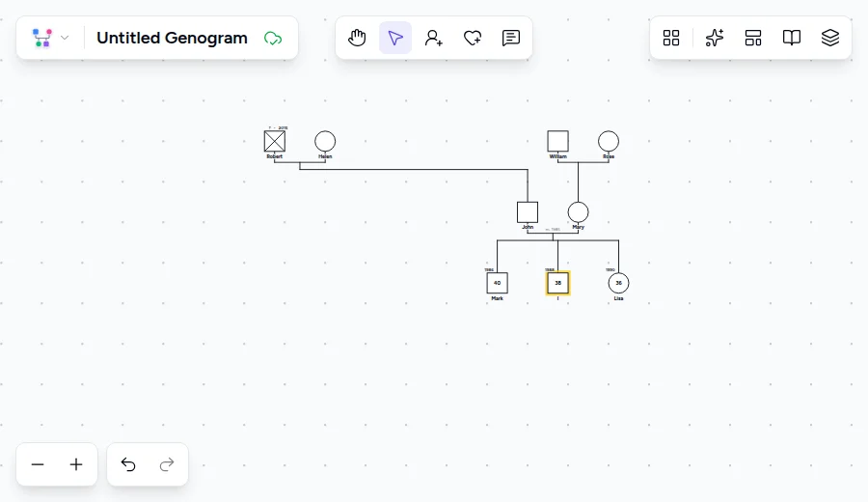Open the layout templates icon
Viewport: 868px width, 502px height.
(753, 38)
